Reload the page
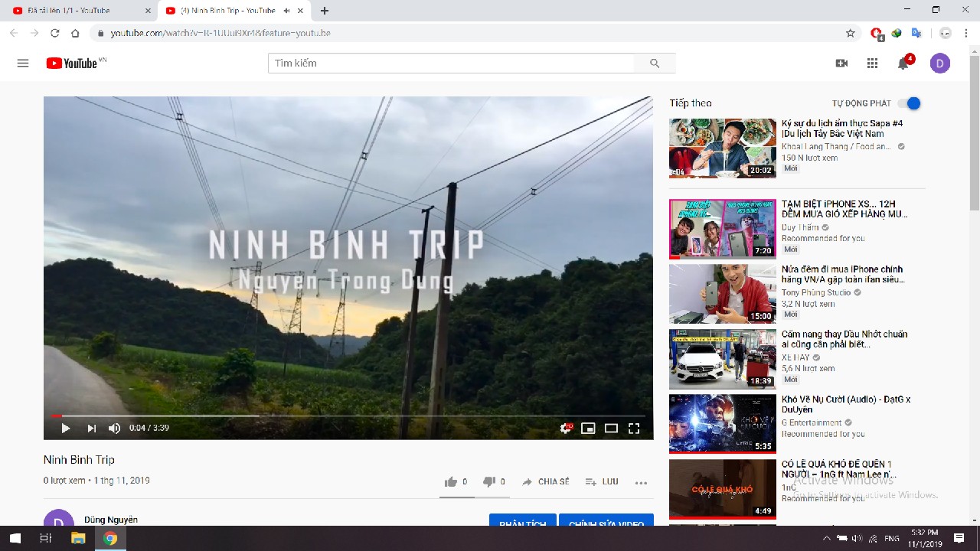The height and width of the screenshot is (551, 980). (54, 33)
